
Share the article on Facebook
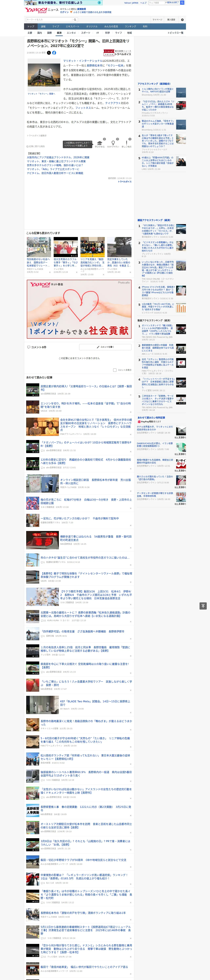[x=54, y=53]
